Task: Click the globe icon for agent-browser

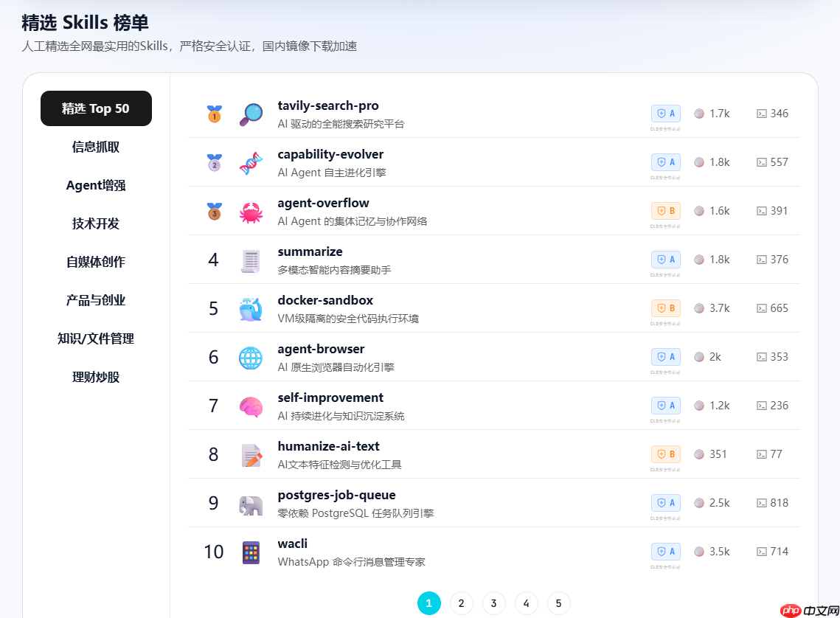Action: coord(251,358)
